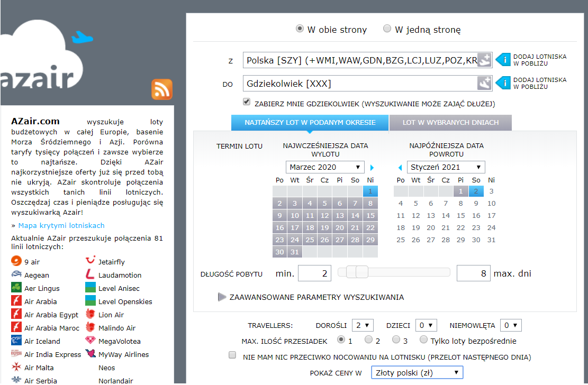Open the Niemowlęta count dropdown
The width and height of the screenshot is (588, 385).
coord(511,325)
